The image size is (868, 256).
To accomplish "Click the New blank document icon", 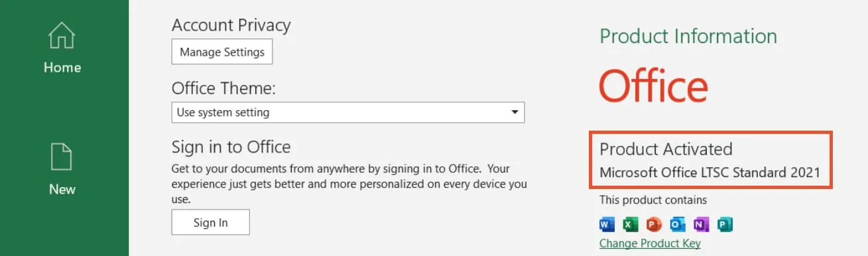I will (x=62, y=157).
